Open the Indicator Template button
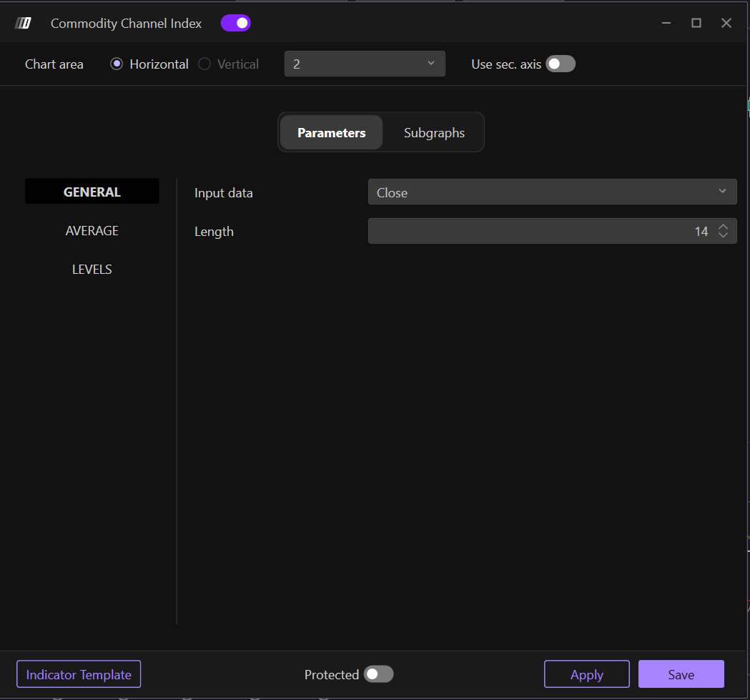This screenshot has height=700, width=750. tap(79, 674)
